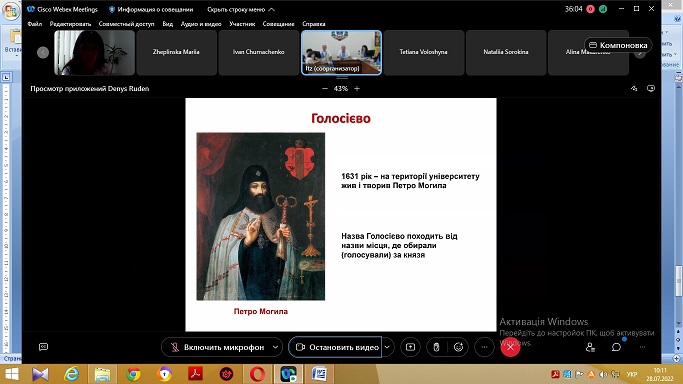The height and width of the screenshot is (384, 683).
Task: Click the share content icon
Action: point(410,347)
